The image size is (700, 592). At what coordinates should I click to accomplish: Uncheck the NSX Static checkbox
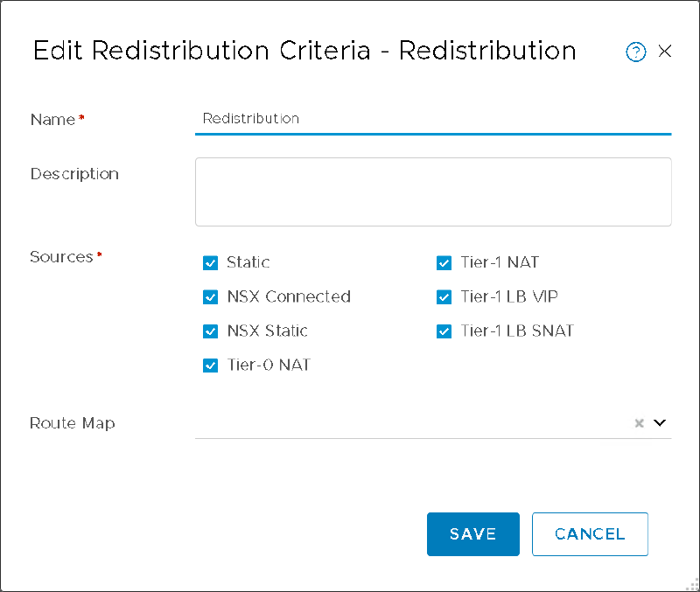click(x=210, y=331)
